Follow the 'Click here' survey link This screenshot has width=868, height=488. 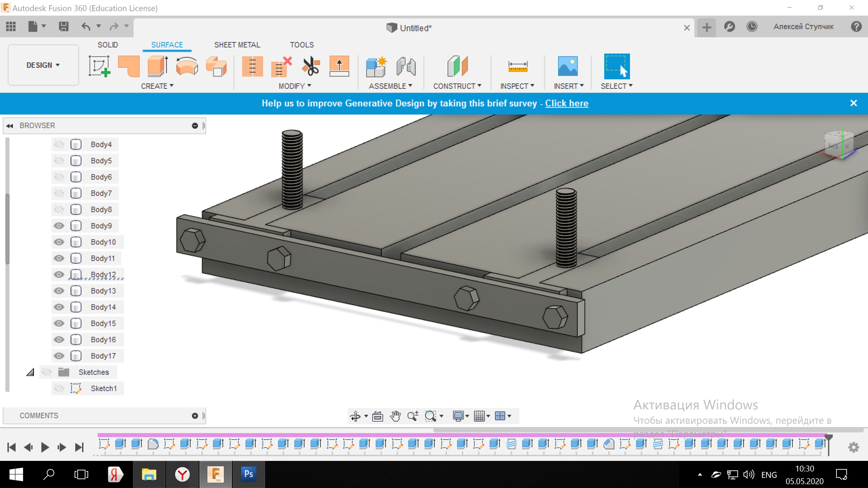(x=567, y=103)
